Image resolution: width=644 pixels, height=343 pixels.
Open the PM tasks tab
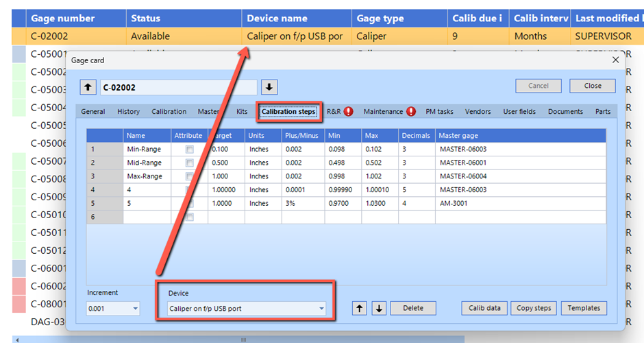tap(439, 112)
